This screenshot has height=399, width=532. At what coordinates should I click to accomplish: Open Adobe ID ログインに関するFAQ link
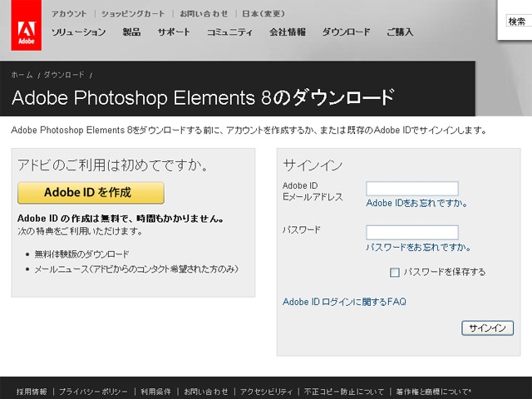[x=344, y=302]
